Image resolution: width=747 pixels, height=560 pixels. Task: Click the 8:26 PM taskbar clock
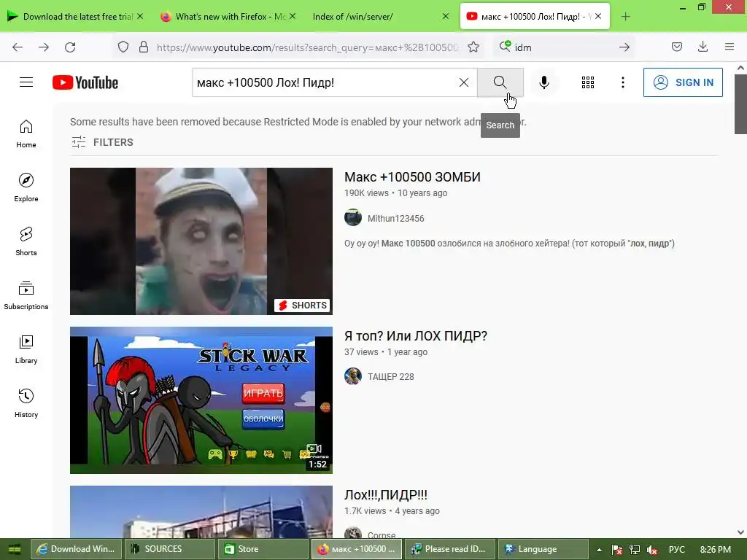[x=716, y=549]
